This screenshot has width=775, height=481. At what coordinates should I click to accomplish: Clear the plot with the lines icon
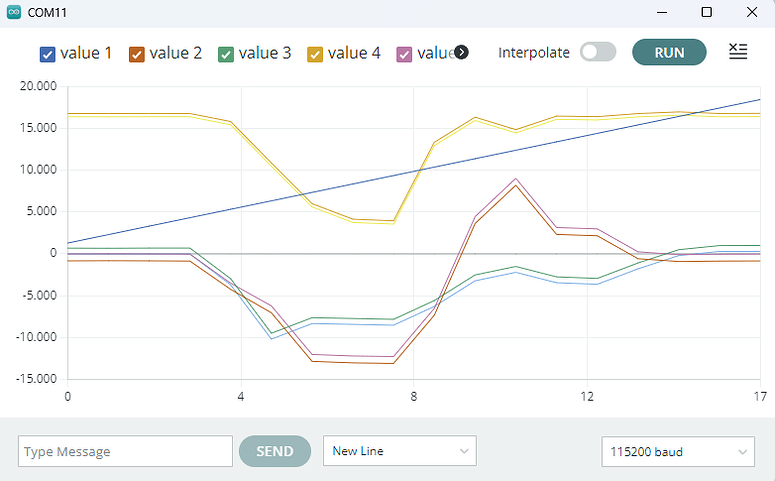[738, 52]
